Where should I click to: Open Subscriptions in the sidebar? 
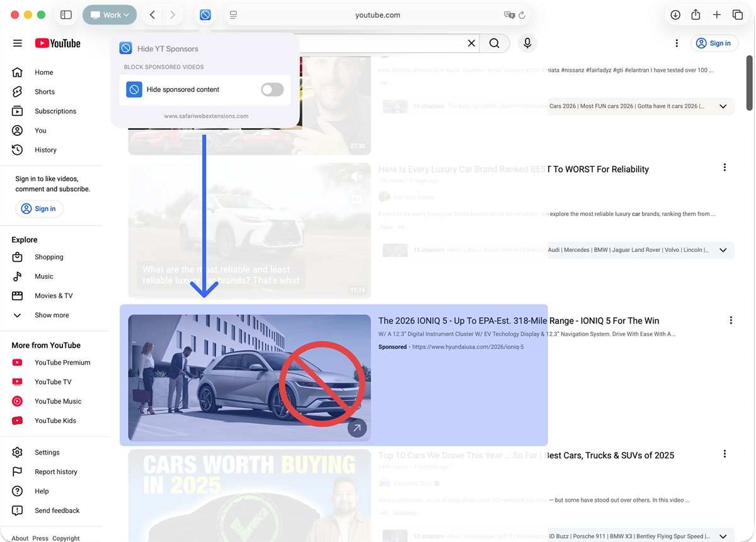point(55,111)
